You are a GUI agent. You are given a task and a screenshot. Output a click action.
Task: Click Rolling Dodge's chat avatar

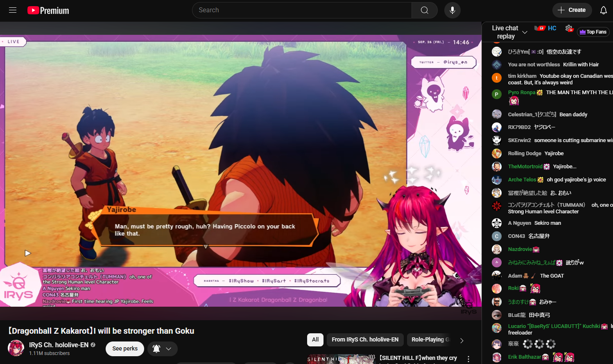click(x=497, y=154)
